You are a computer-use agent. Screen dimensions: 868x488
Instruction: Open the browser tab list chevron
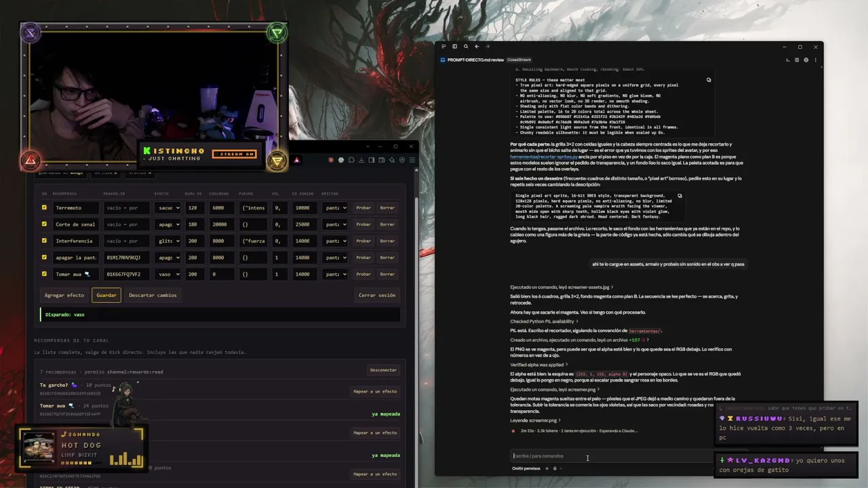368,146
